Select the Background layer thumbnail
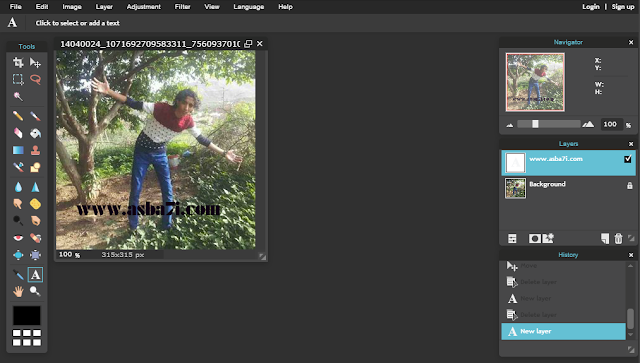Viewport: 640px width, 363px height. pos(515,188)
